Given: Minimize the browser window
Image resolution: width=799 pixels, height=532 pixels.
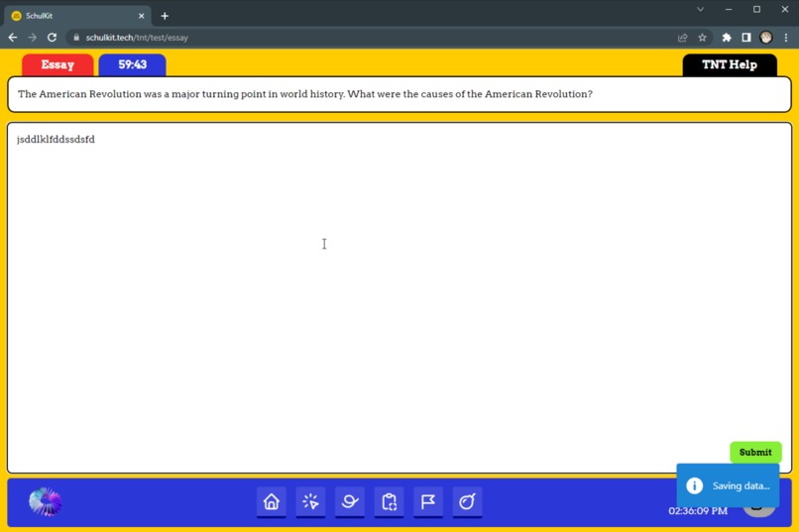Looking at the screenshot, I should [729, 9].
